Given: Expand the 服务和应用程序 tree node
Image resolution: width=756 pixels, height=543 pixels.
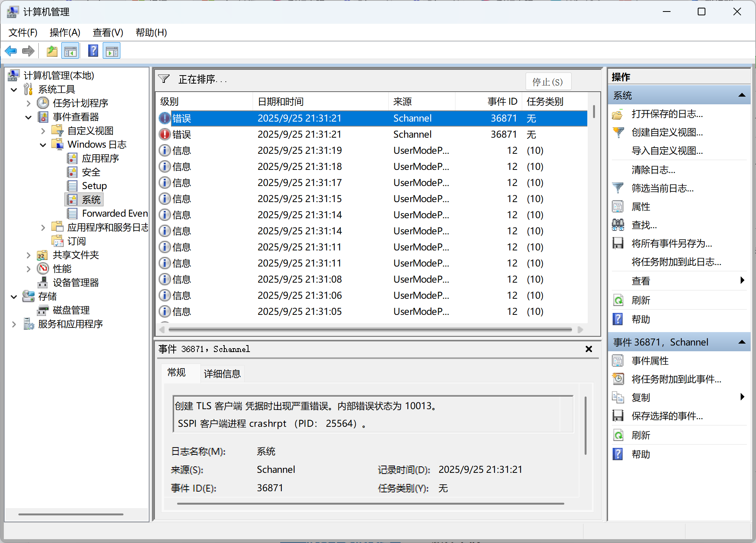Looking at the screenshot, I should (14, 324).
